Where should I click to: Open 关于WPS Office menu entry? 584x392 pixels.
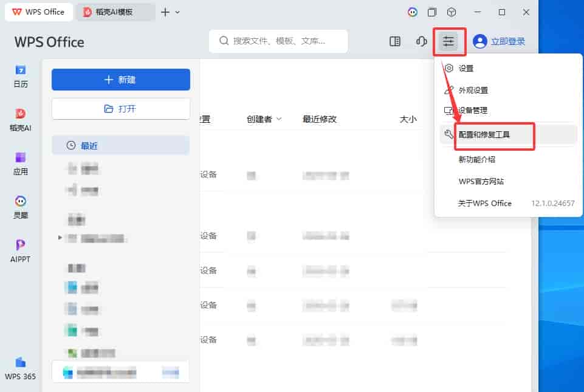[484, 204]
